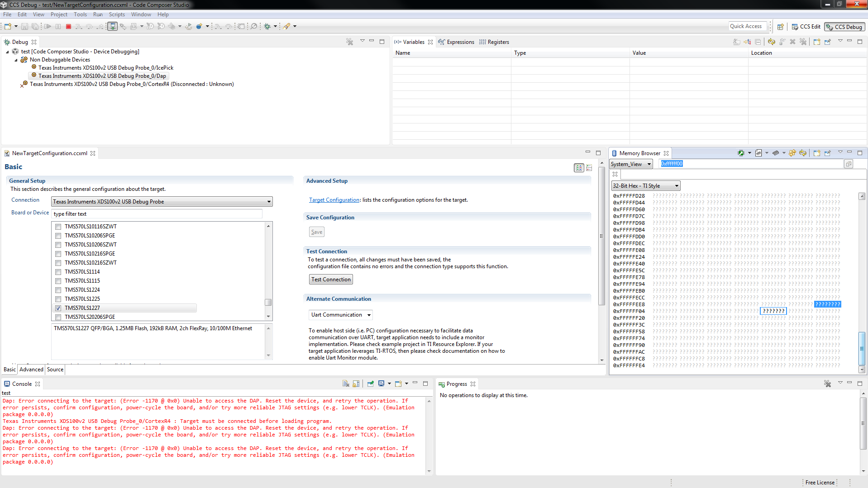Click Remove All in Progress view
This screenshot has height=488, width=868.
click(x=828, y=384)
